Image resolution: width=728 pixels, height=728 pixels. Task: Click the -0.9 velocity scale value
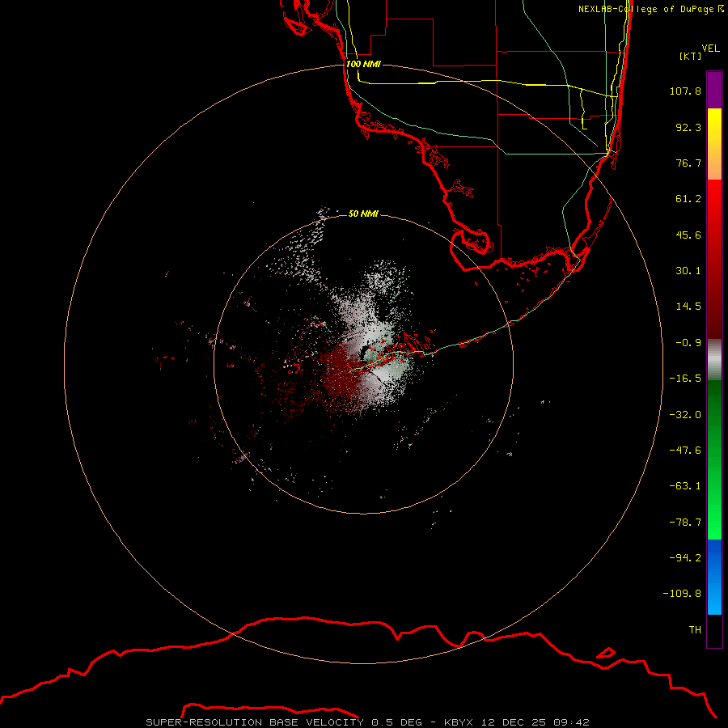pyautogui.click(x=688, y=343)
